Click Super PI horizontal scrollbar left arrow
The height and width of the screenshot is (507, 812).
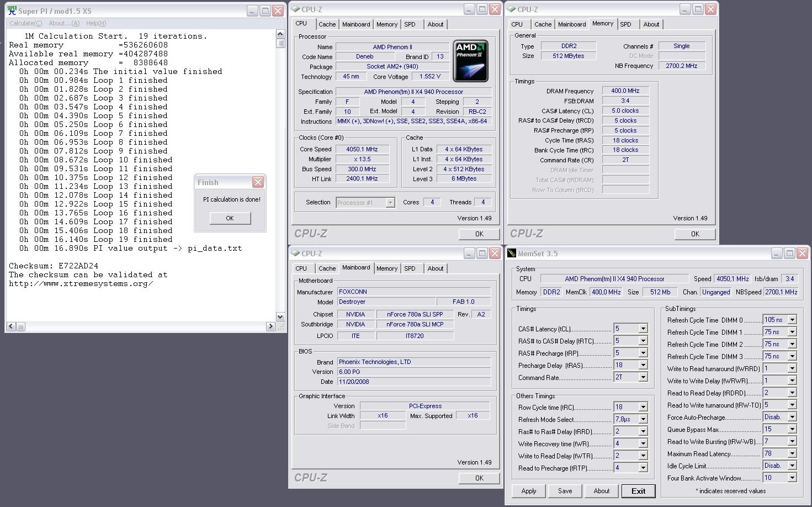(x=10, y=326)
